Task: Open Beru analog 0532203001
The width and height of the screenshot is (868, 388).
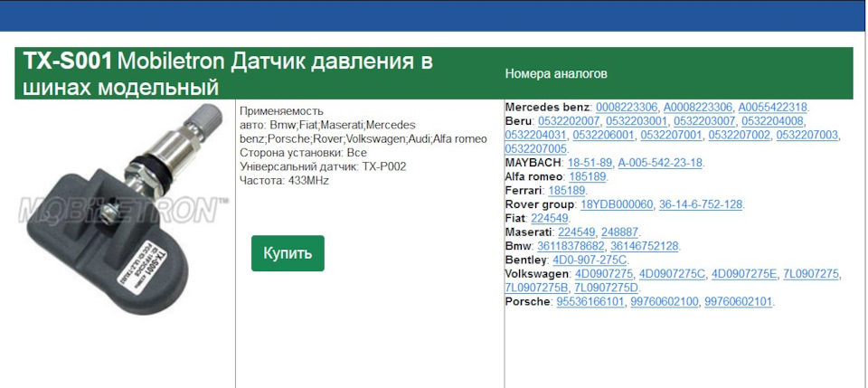Action: tap(637, 121)
